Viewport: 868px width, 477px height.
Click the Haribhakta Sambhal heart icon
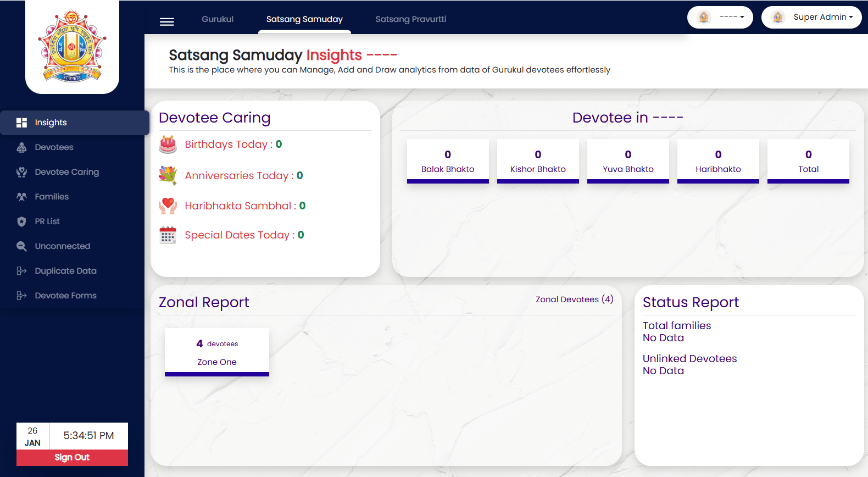tap(168, 206)
